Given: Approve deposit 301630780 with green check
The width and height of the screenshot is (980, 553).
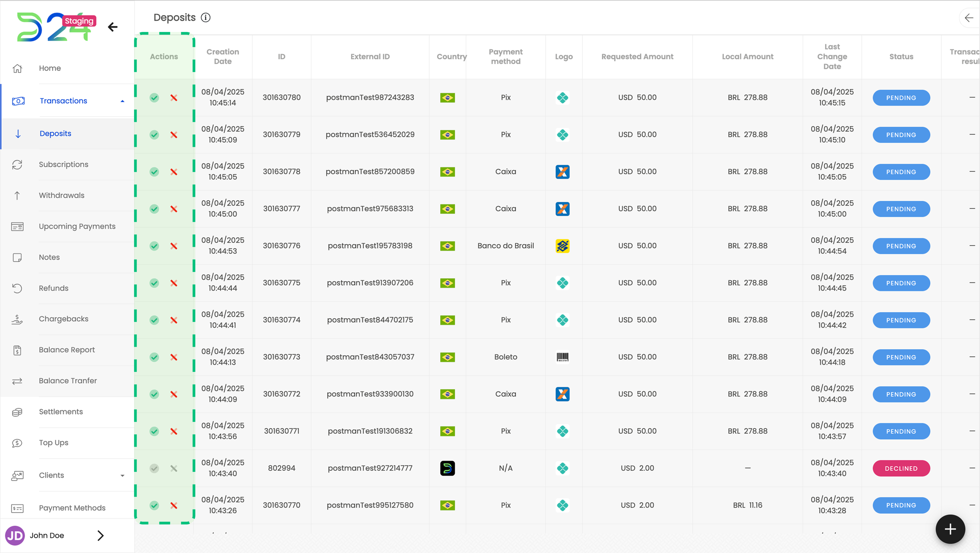Looking at the screenshot, I should (154, 98).
